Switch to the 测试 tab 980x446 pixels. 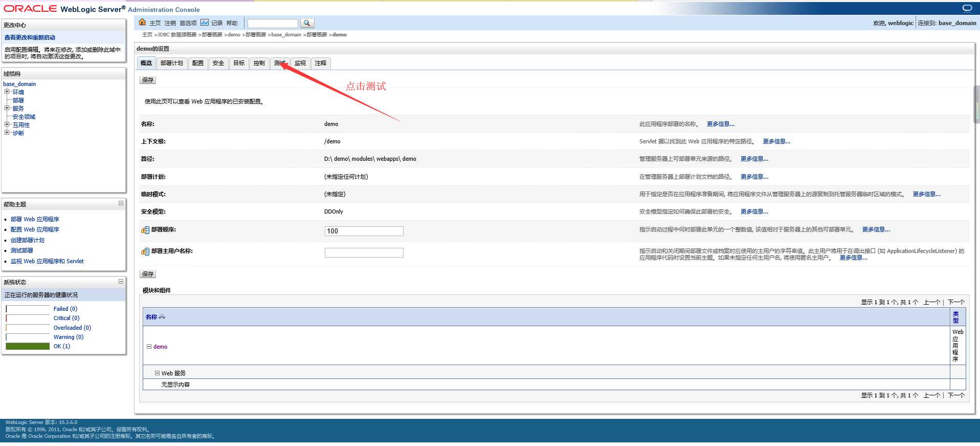[280, 63]
